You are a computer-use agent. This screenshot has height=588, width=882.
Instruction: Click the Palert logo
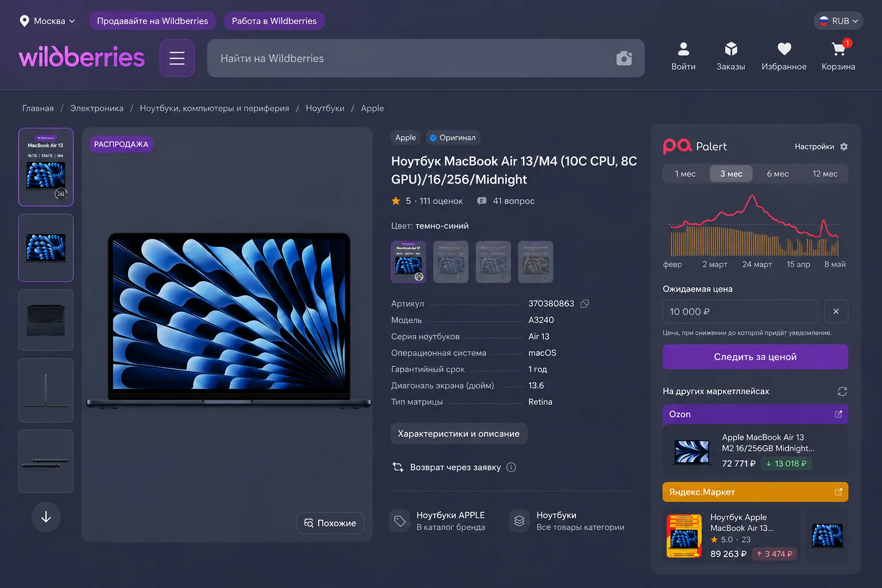pyautogui.click(x=695, y=146)
